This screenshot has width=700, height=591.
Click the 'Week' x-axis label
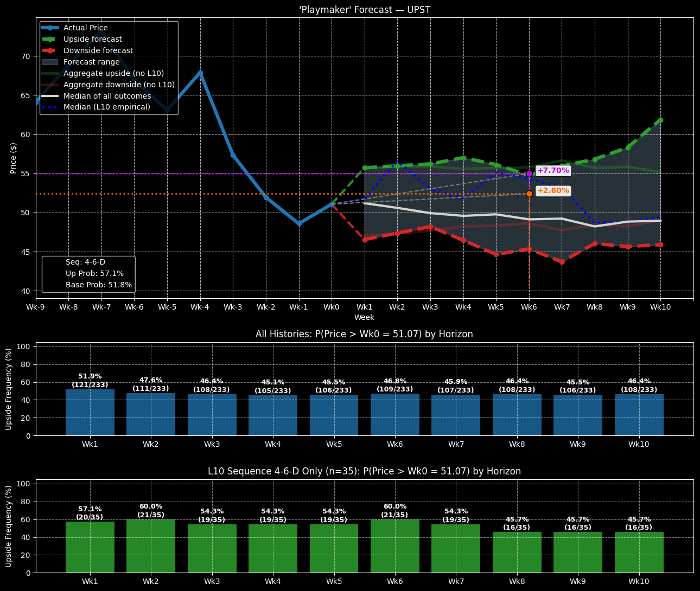(365, 317)
